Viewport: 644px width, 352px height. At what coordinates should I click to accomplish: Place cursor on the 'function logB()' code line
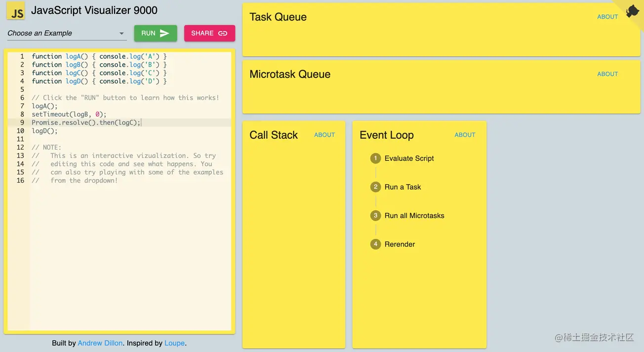(99, 65)
